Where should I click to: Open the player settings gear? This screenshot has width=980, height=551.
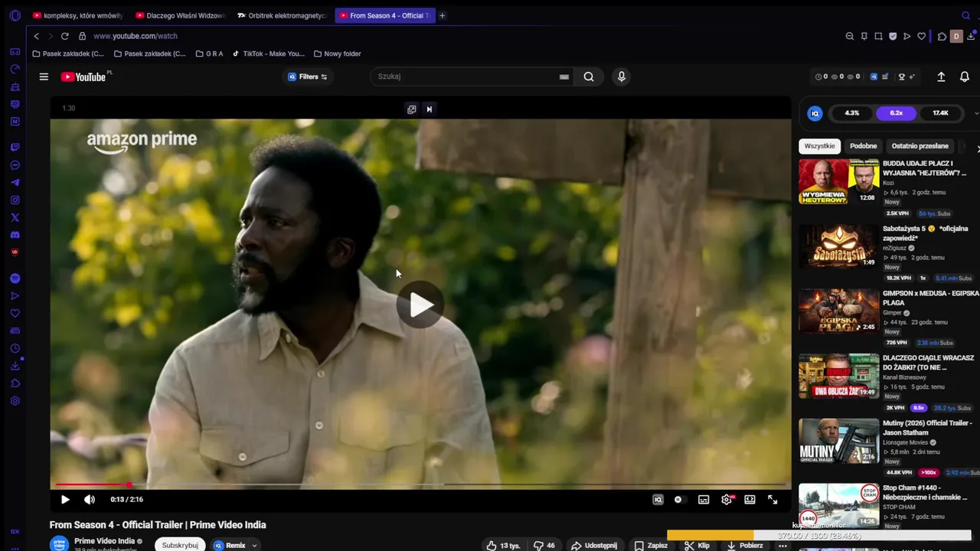[727, 500]
